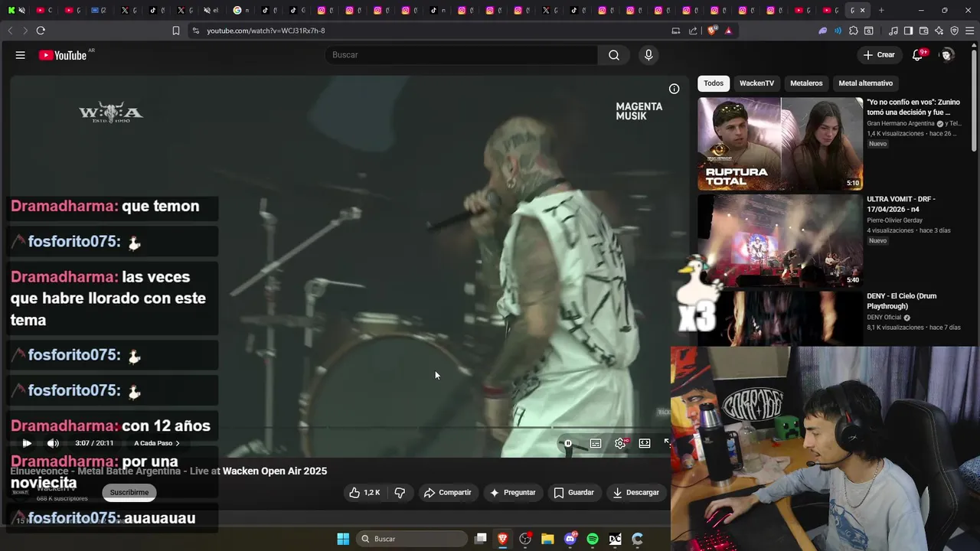Open Brave VPN shield icon
This screenshot has height=551, width=980.
[954, 31]
